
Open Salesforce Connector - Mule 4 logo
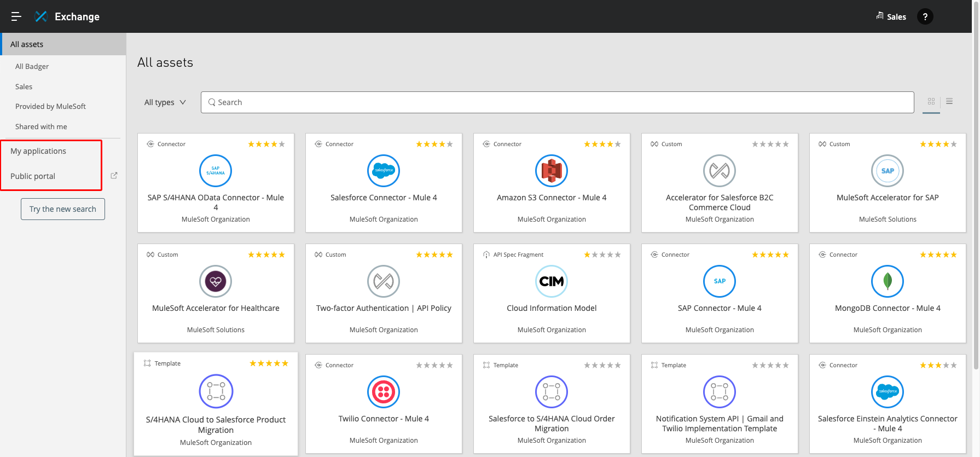pyautogui.click(x=384, y=171)
